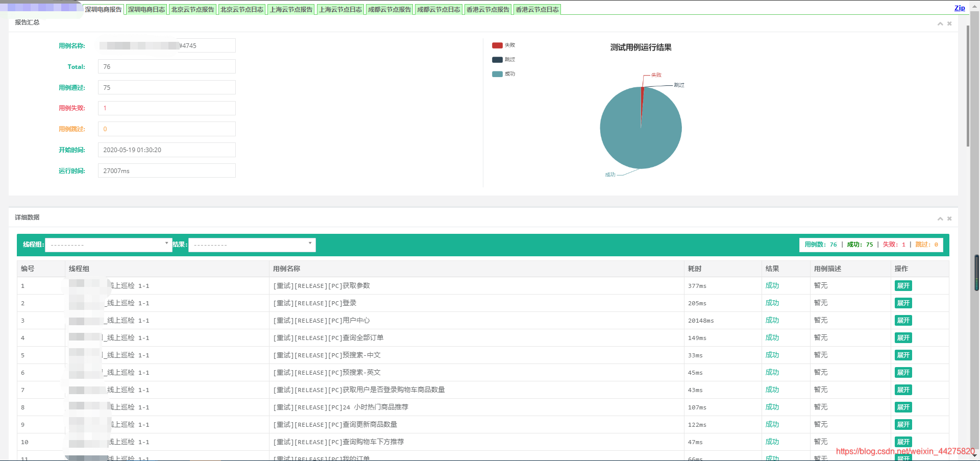Click the 失败: 1 summary counter

(894, 245)
